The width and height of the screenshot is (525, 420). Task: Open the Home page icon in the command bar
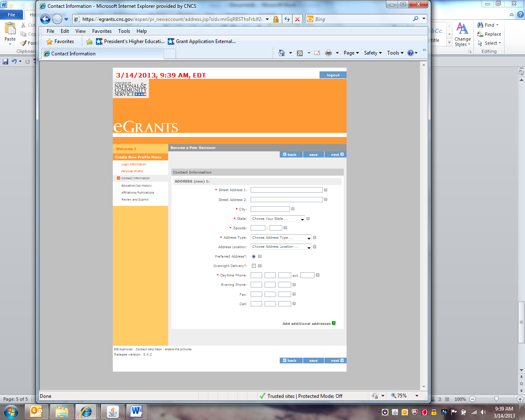coord(281,53)
